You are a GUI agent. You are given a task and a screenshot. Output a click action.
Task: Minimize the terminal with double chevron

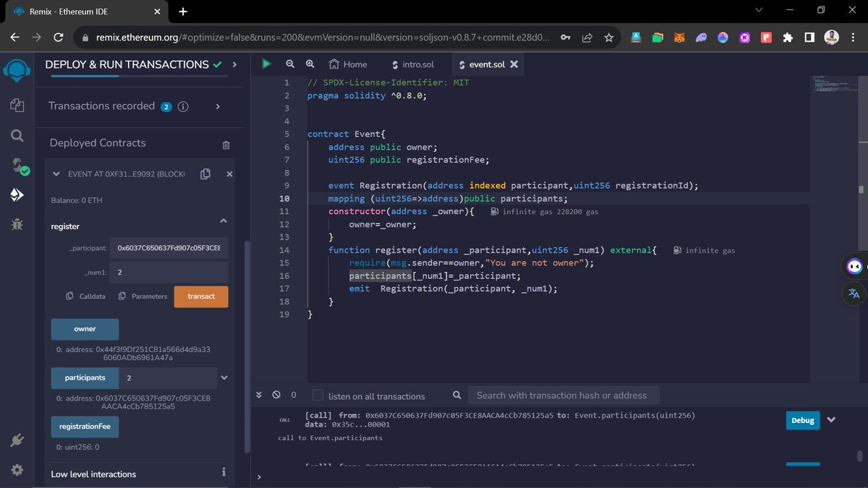click(259, 395)
